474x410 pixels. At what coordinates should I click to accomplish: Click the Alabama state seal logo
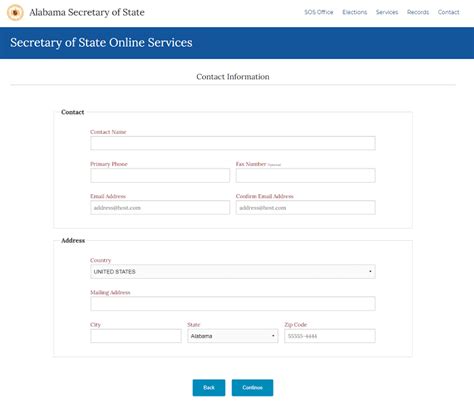(x=15, y=13)
